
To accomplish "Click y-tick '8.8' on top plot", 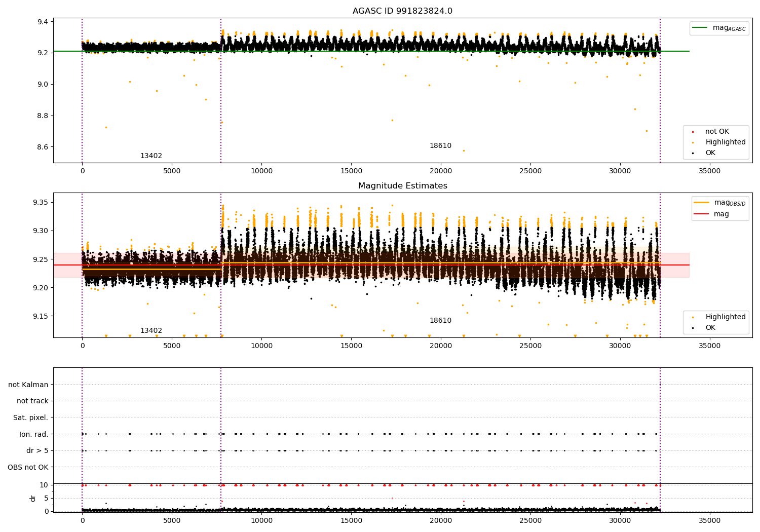I will pyautogui.click(x=43, y=116).
